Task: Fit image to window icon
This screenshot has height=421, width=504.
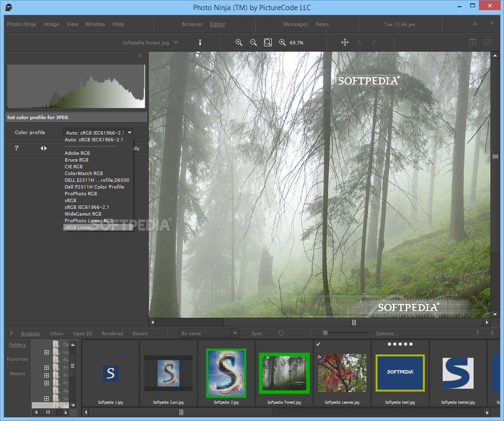Action: tap(268, 42)
